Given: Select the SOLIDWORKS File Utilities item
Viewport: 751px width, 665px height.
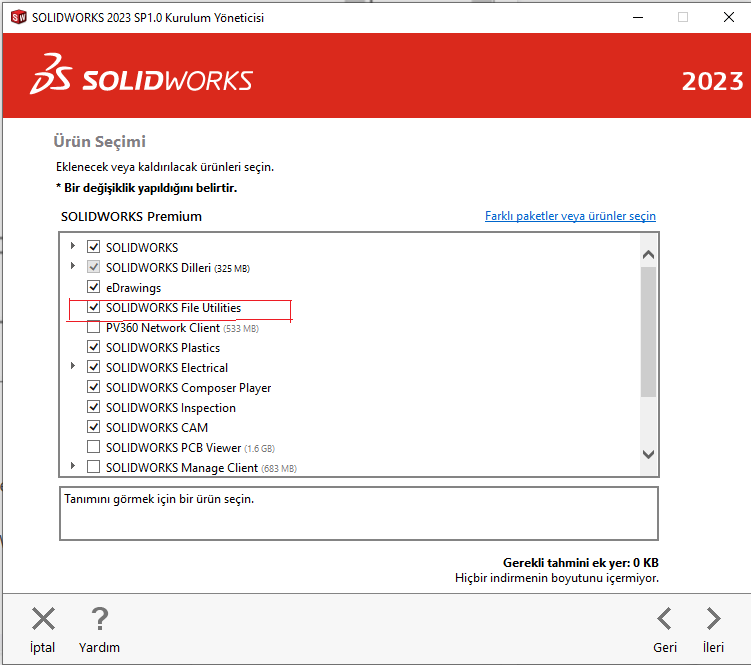Looking at the screenshot, I should 173,308.
